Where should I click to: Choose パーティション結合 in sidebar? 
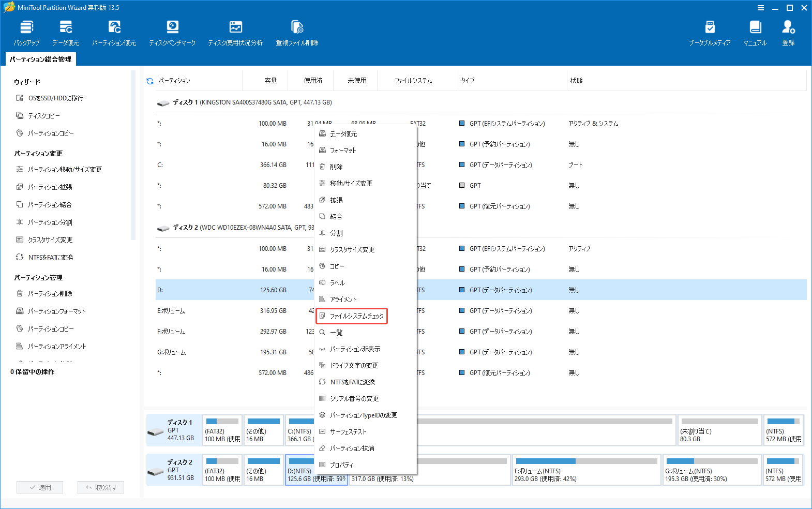coord(44,204)
